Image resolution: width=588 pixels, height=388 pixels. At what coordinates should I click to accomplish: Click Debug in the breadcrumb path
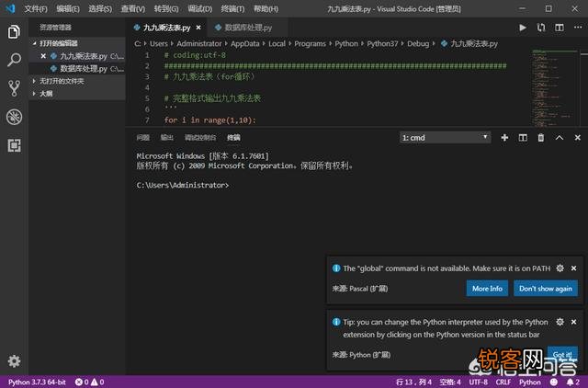click(x=418, y=43)
